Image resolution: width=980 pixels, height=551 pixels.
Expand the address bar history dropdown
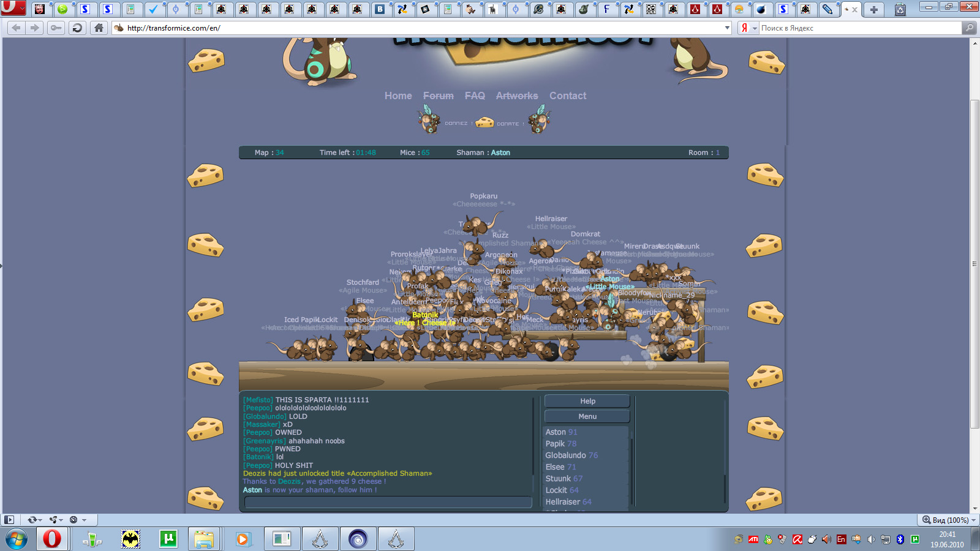[x=727, y=28]
